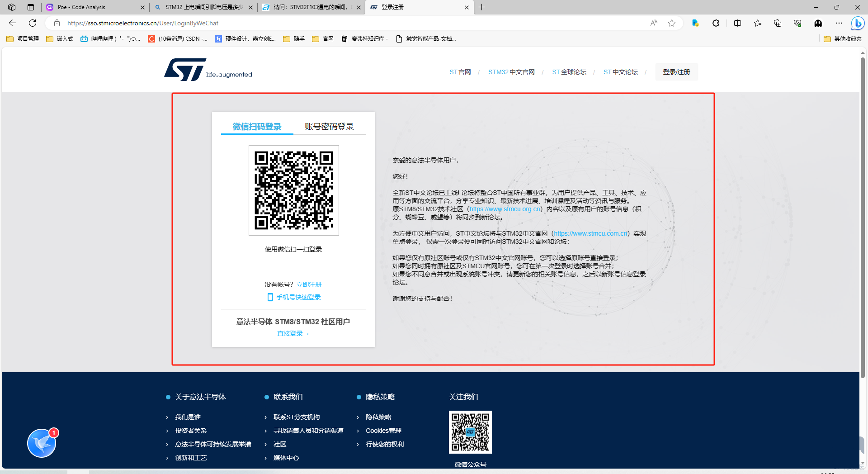868x474 pixels.
Task: Switch to STM32 上电瞬间引脚电压 tab
Action: [203, 7]
